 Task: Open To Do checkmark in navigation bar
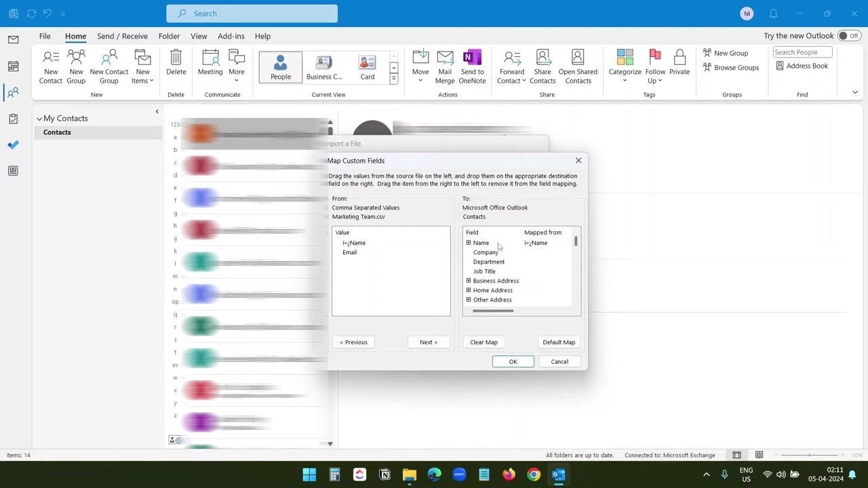tap(13, 144)
